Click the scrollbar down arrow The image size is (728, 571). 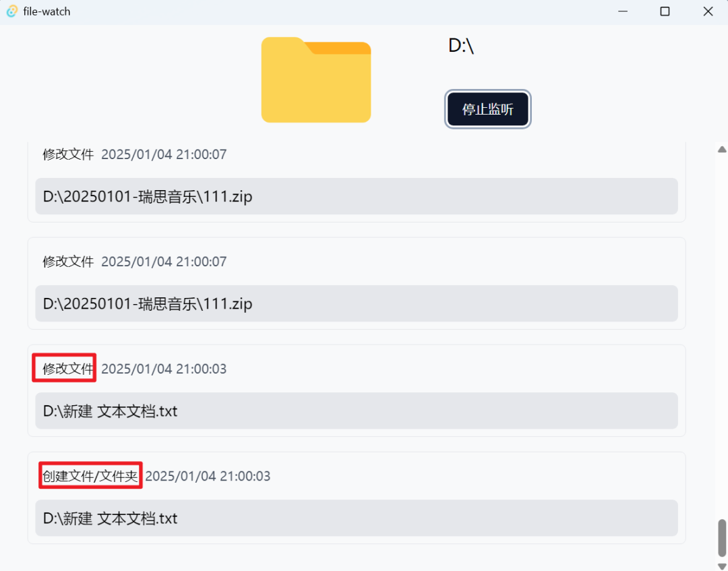point(722,566)
